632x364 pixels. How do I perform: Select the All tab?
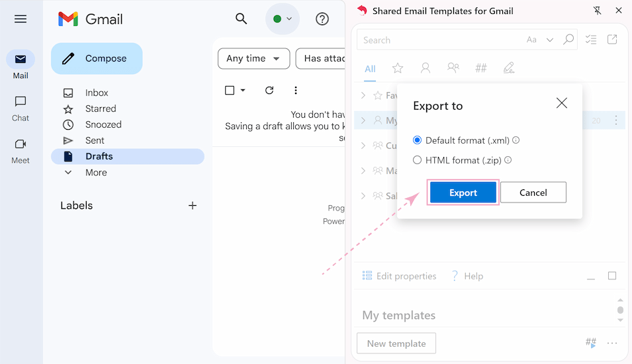370,69
